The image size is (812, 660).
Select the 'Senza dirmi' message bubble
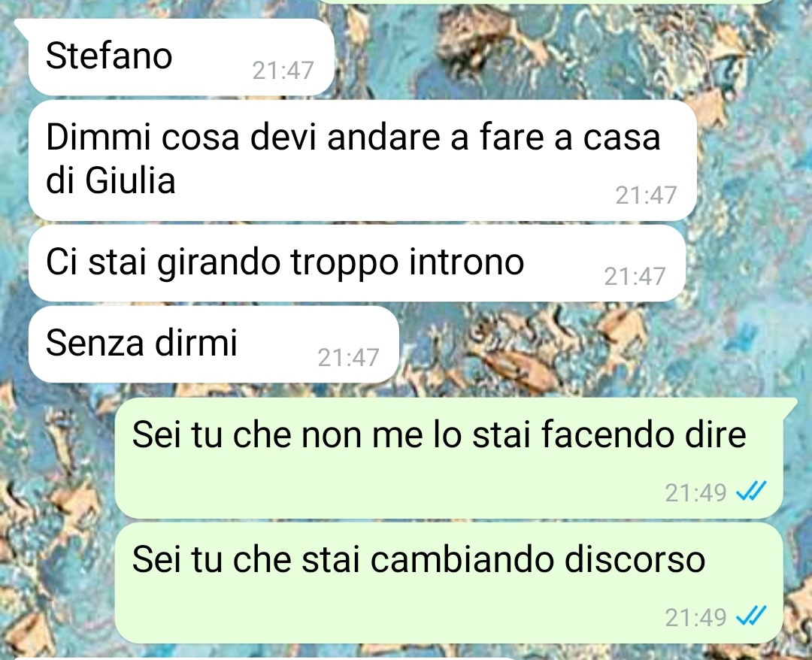pyautogui.click(x=214, y=344)
